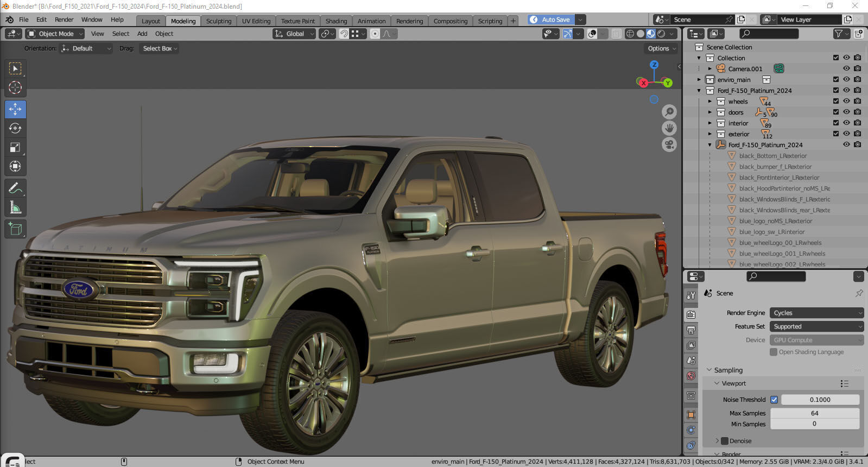The height and width of the screenshot is (467, 868).
Task: Exclude the wheels collection via checkbox
Action: coord(836,101)
